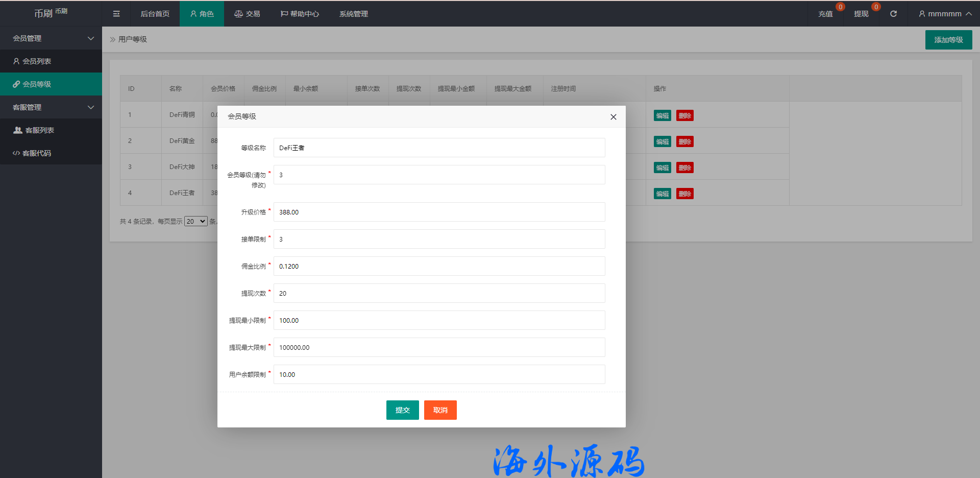Open 充值 recharge notifications
The height and width of the screenshot is (478, 980).
tap(825, 14)
